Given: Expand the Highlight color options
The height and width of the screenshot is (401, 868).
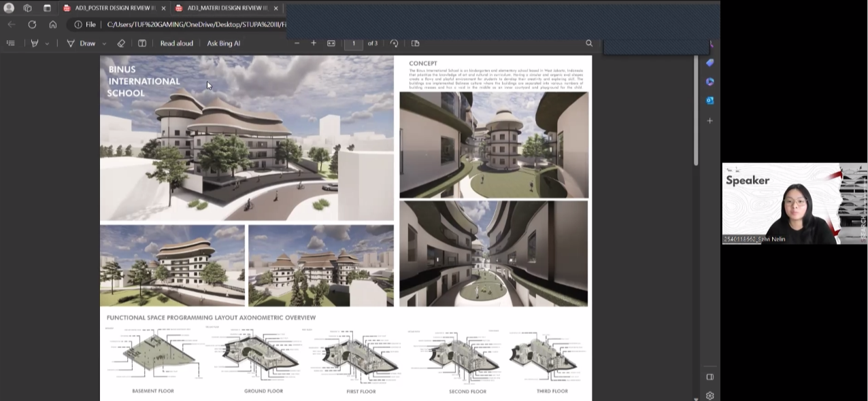Looking at the screenshot, I should pos(47,43).
